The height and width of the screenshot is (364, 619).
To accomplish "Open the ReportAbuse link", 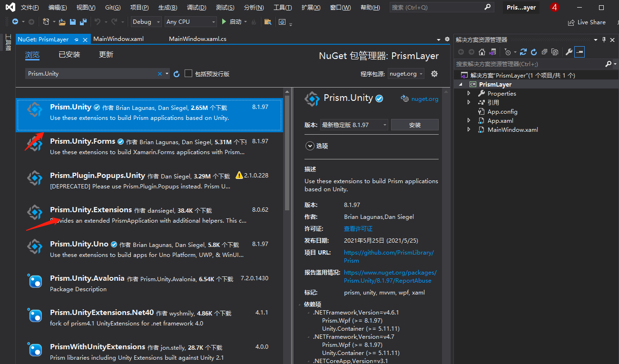I will click(x=390, y=276).
